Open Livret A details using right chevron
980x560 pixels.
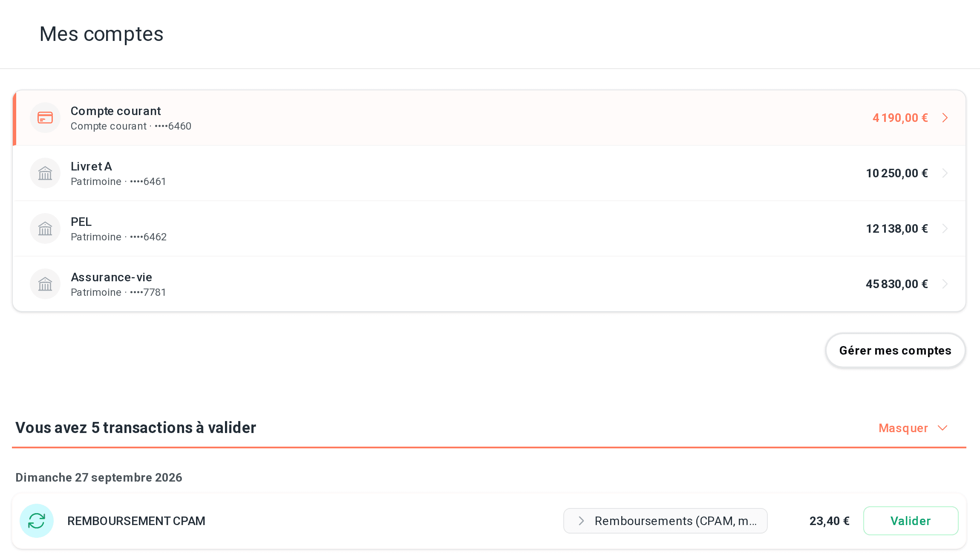point(945,173)
